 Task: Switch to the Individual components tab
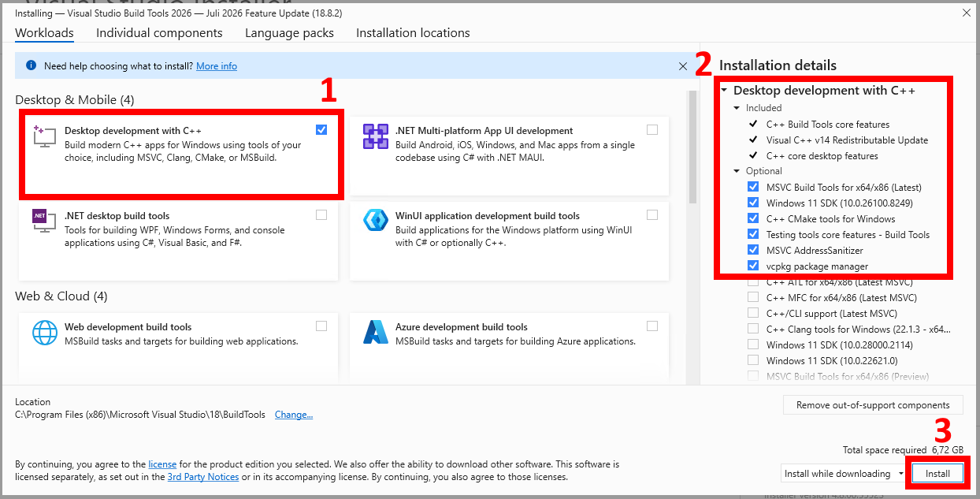[x=159, y=33]
